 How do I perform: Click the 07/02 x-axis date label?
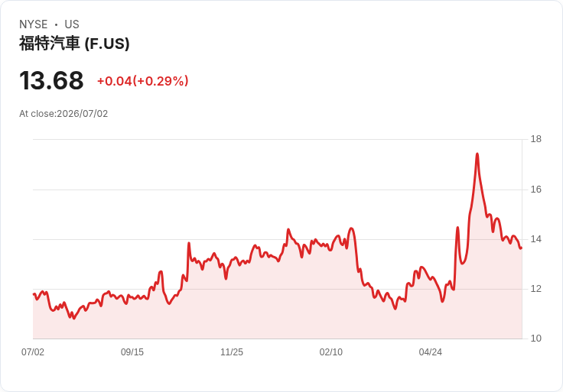click(33, 352)
